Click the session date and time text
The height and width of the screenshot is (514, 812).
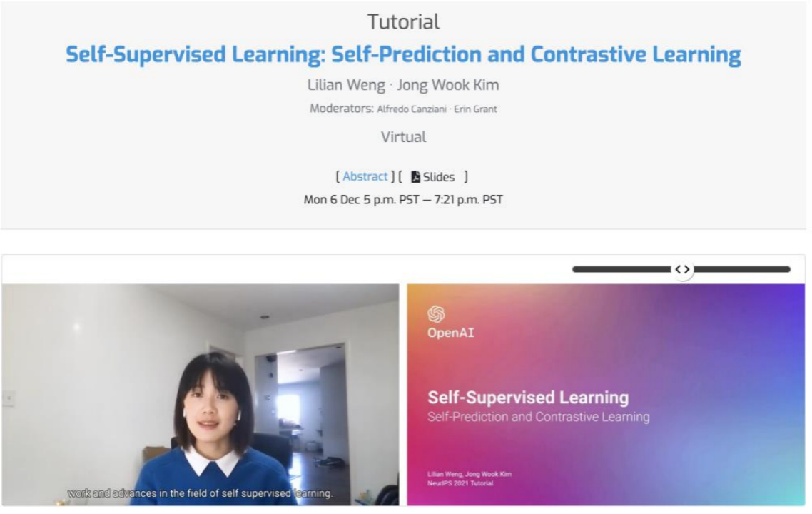(403, 200)
